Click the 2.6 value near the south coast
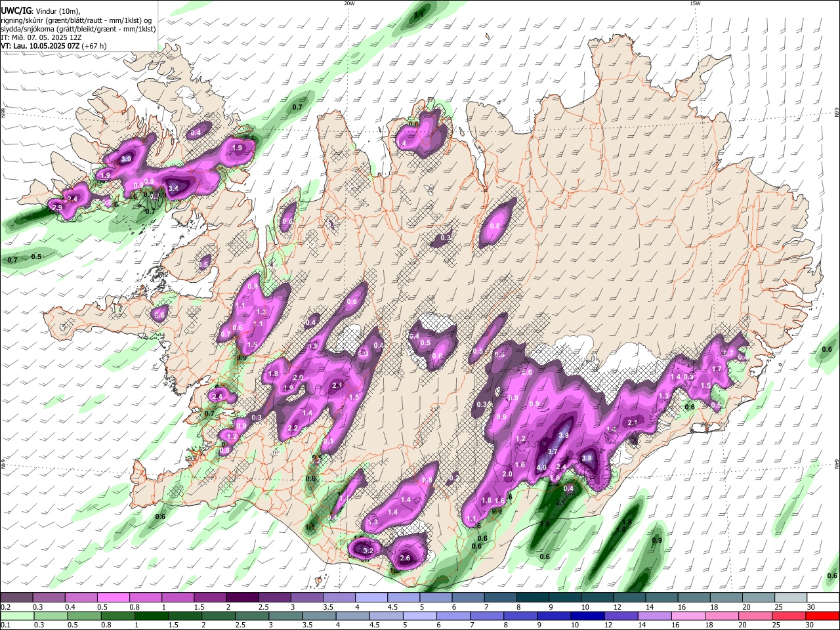 [x=405, y=558]
